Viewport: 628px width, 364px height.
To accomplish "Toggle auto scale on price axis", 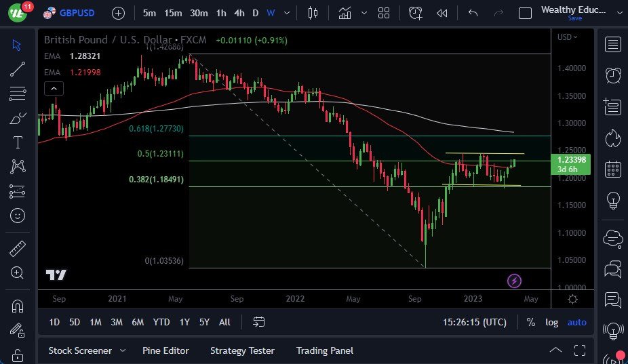I will [577, 322].
